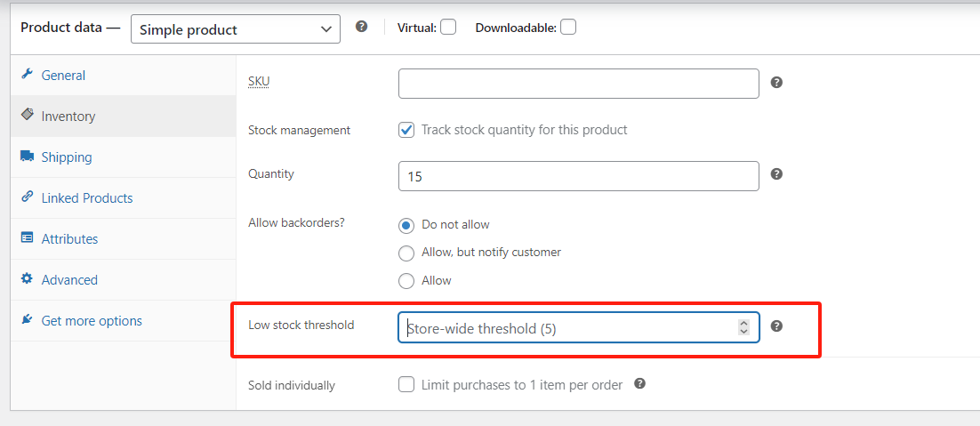Click the help icon next to SKU field
Image resolution: width=980 pixels, height=426 pixels.
pyautogui.click(x=776, y=83)
